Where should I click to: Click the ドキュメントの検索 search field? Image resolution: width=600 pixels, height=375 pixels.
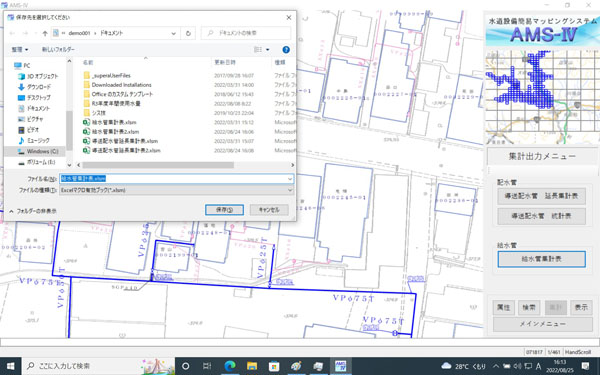point(246,33)
